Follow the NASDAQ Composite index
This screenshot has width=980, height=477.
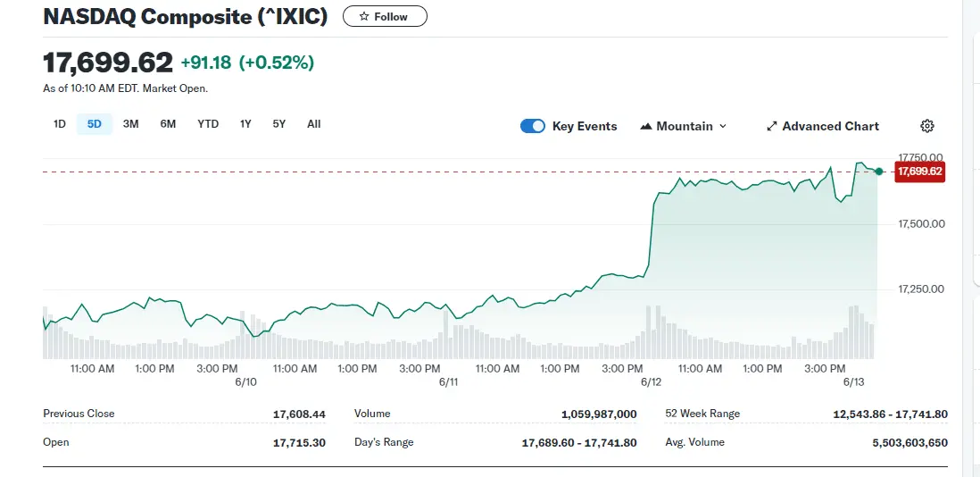[x=385, y=17]
